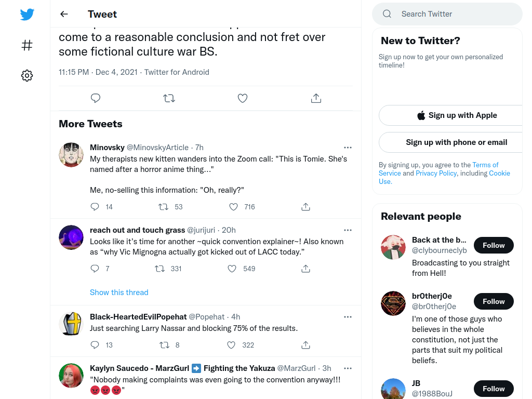The image size is (532, 399).
Task: Reply to the main tweet via bubble icon
Action: tap(96, 98)
